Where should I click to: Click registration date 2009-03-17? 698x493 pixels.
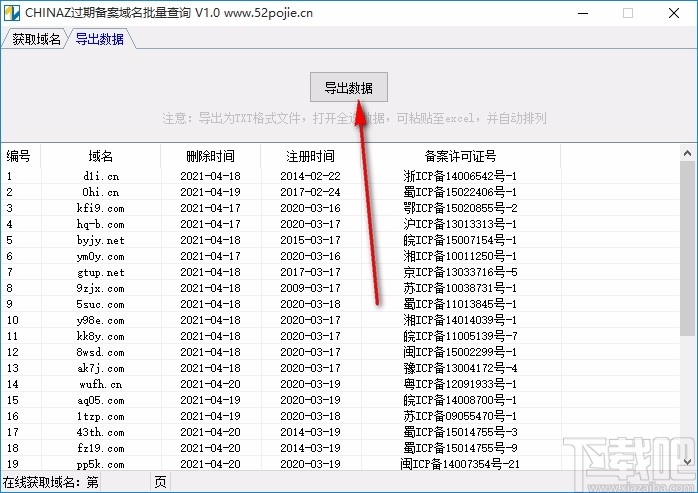[310, 289]
